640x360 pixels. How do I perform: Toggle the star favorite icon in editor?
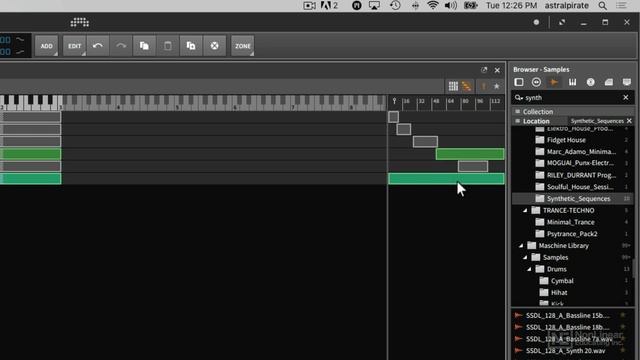pyautogui.click(x=496, y=86)
